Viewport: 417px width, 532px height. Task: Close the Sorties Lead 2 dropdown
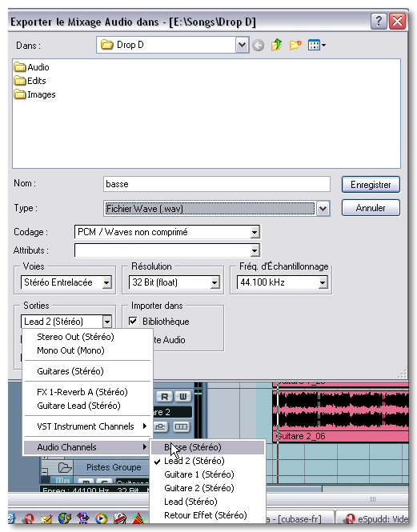[107, 322]
